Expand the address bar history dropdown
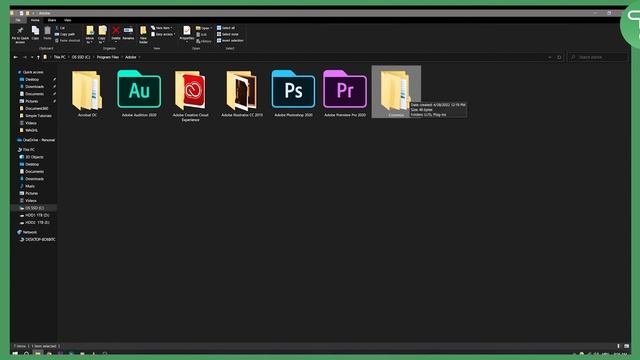Viewport: 640px width, 360px height. (x=550, y=57)
